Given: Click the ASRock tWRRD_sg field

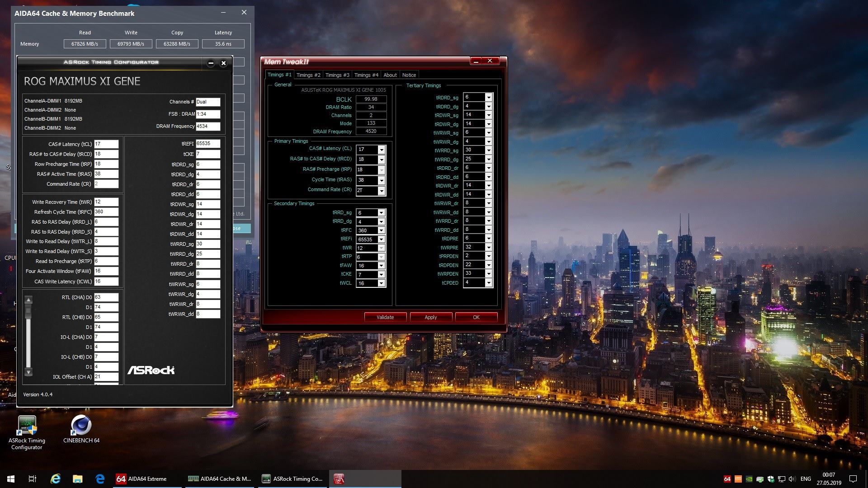Looking at the screenshot, I should [x=208, y=244].
